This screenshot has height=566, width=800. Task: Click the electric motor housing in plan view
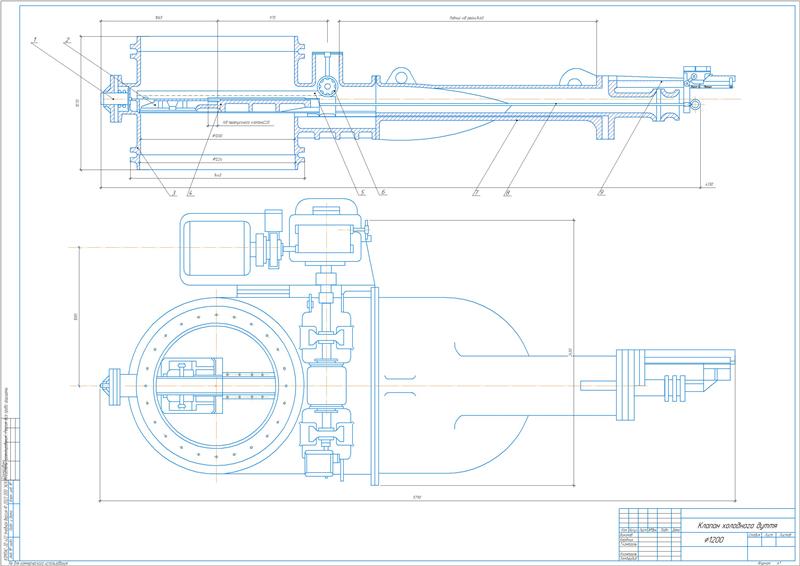(x=218, y=248)
